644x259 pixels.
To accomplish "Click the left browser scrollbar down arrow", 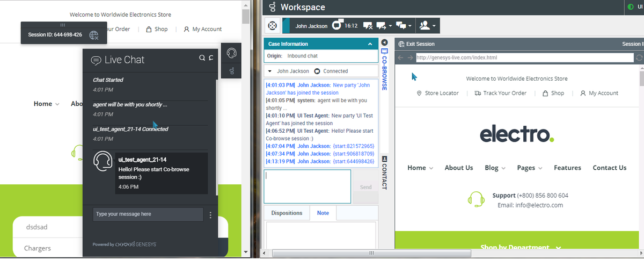I will point(246,253).
